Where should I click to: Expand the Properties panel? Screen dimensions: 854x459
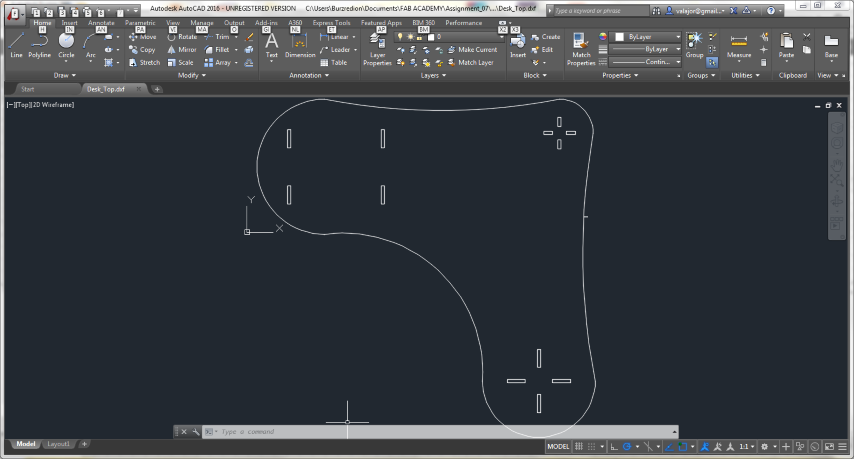[x=620, y=75]
